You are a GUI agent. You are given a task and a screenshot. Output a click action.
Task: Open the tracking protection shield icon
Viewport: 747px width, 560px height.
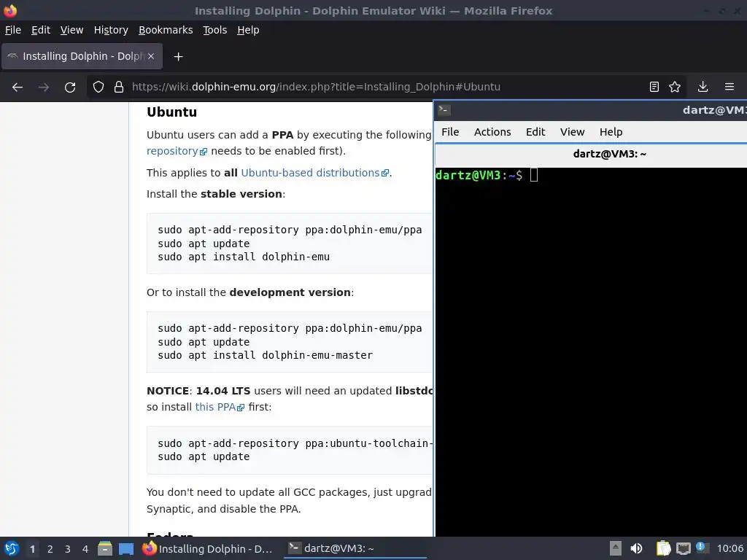(98, 87)
